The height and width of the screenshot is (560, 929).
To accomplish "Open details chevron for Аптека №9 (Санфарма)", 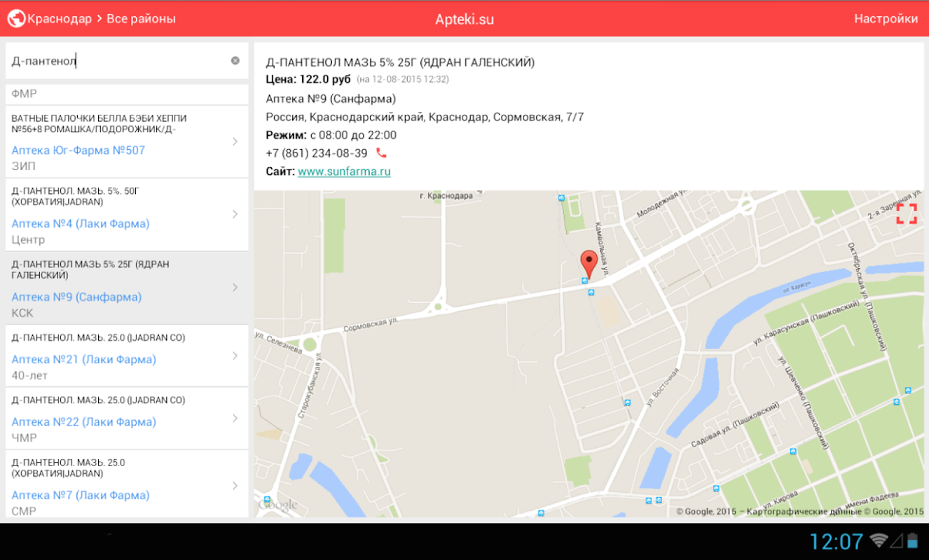I will (x=235, y=288).
